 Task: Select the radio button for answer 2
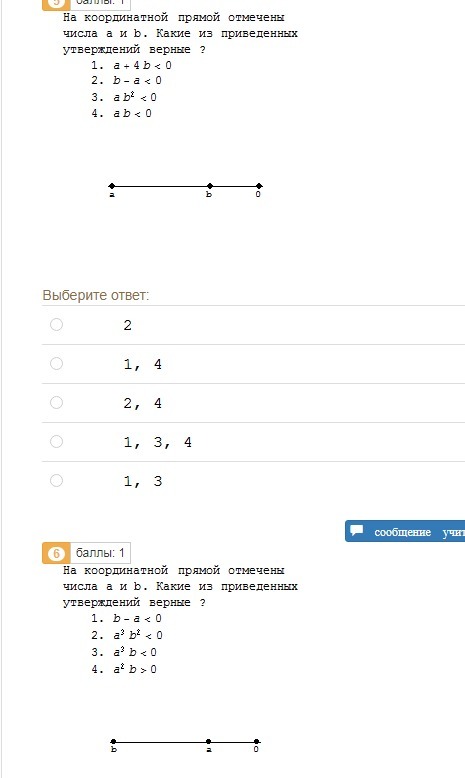click(x=57, y=324)
